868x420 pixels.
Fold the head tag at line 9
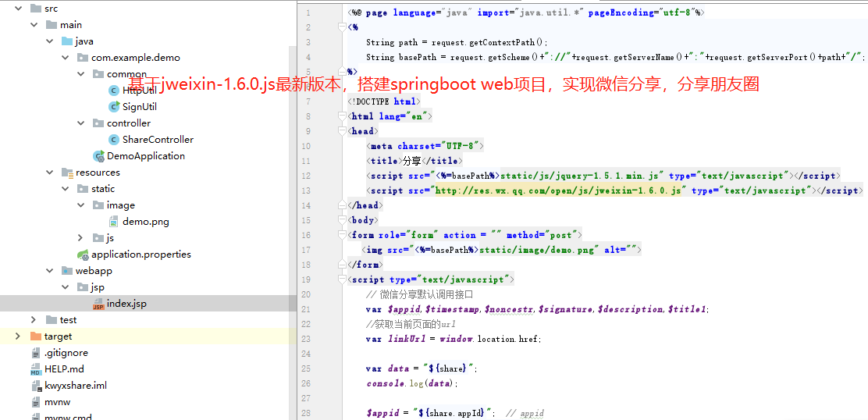pos(342,131)
